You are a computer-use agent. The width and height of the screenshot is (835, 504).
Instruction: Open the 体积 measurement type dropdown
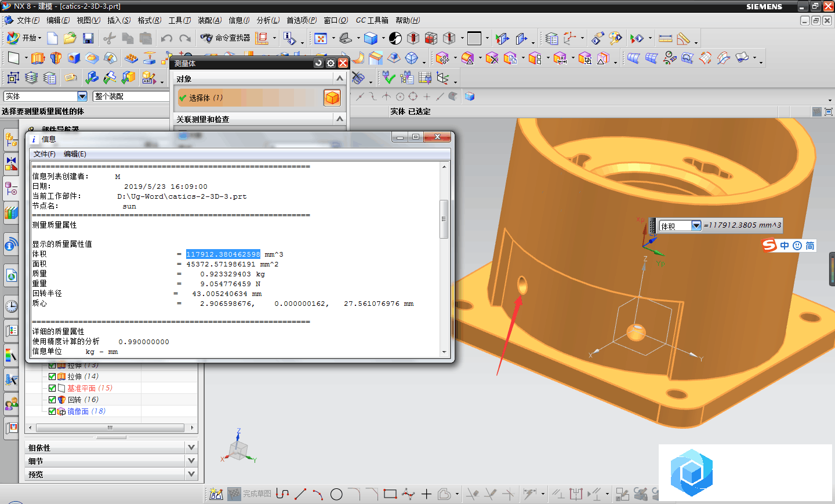[x=696, y=225]
